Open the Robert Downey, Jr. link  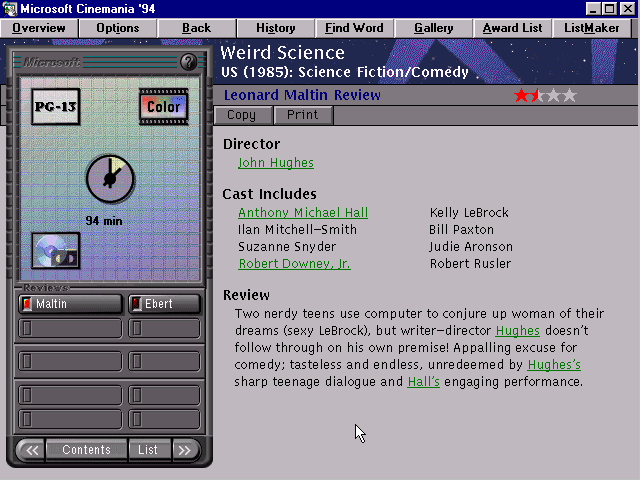[294, 264]
